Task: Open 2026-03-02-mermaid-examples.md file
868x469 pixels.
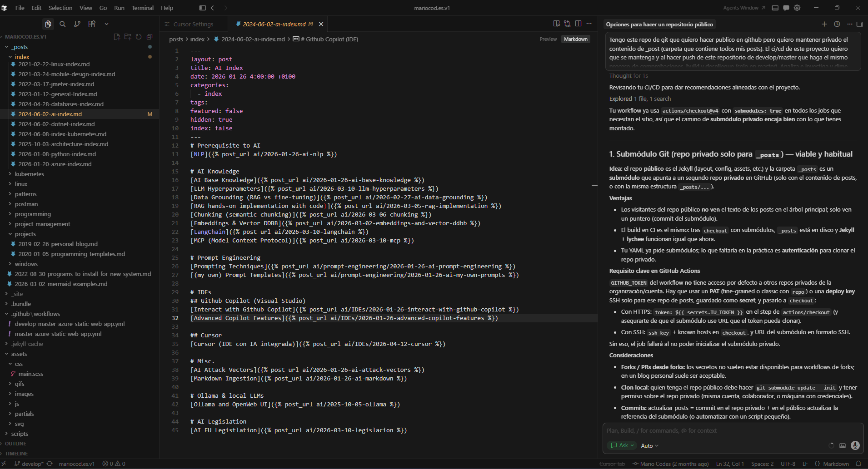Action: click(79, 284)
